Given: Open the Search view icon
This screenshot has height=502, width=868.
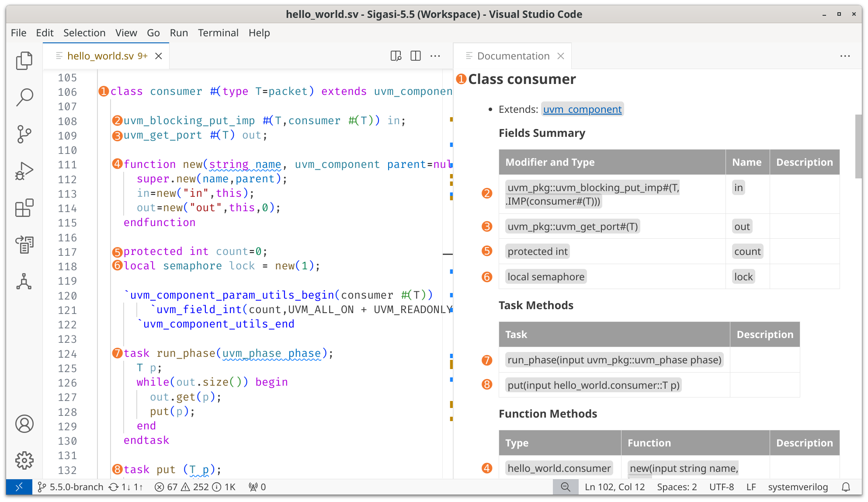Looking at the screenshot, I should [24, 97].
